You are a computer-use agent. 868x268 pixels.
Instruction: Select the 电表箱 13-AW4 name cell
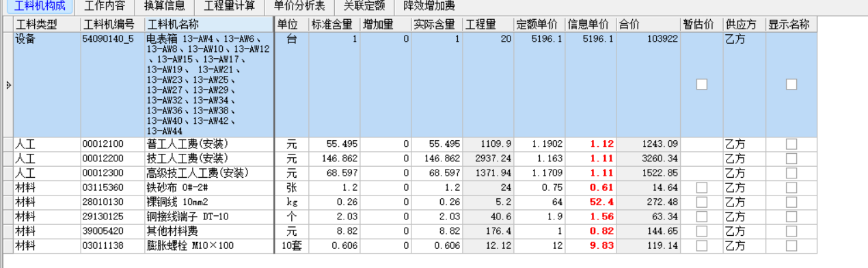pyautogui.click(x=209, y=85)
